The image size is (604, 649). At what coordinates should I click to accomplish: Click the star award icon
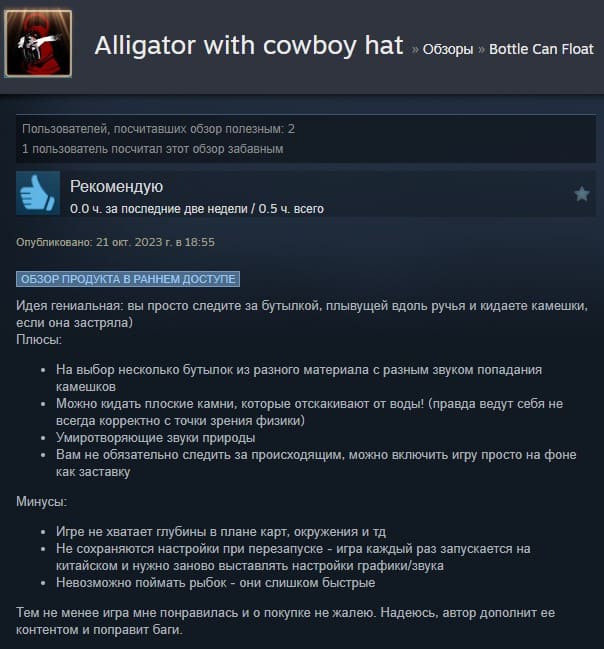(582, 194)
